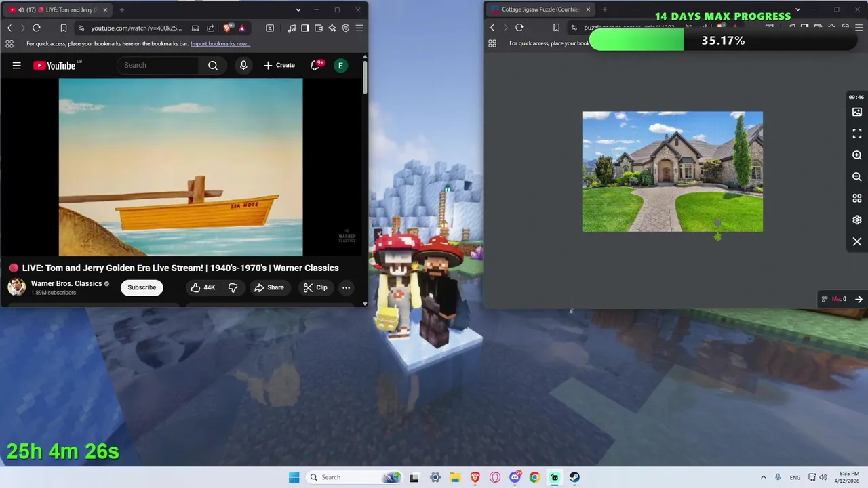Open the Windows Start menu
The width and height of the screenshot is (868, 488).
(294, 477)
